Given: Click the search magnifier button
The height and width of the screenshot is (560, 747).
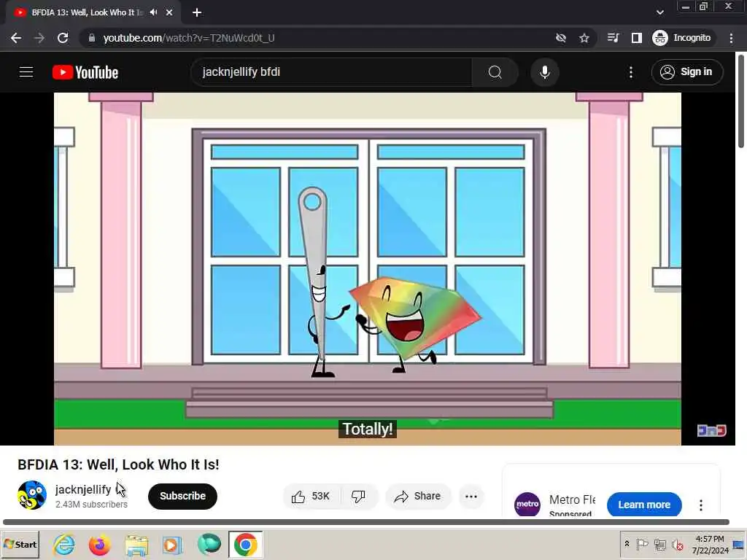Looking at the screenshot, I should tap(495, 72).
